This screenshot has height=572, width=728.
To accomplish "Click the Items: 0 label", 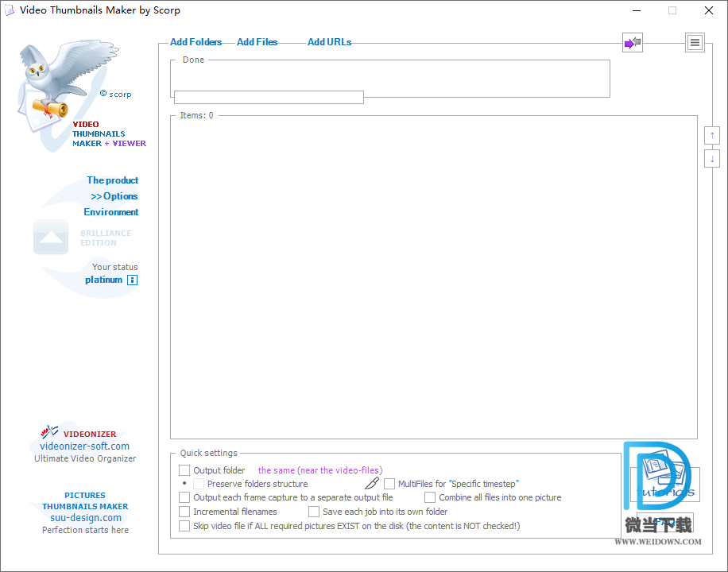I will pos(197,115).
